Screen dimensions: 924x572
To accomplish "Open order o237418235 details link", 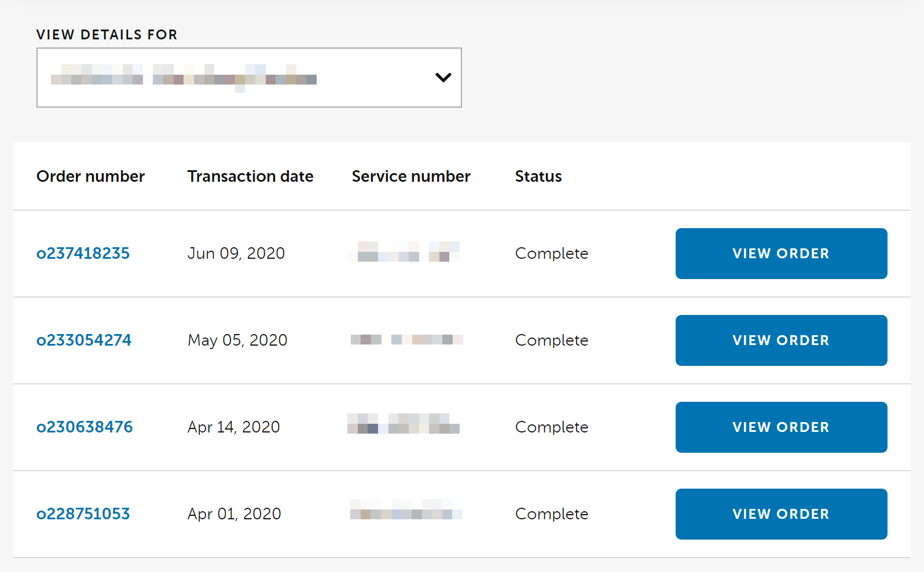I will pyautogui.click(x=83, y=253).
